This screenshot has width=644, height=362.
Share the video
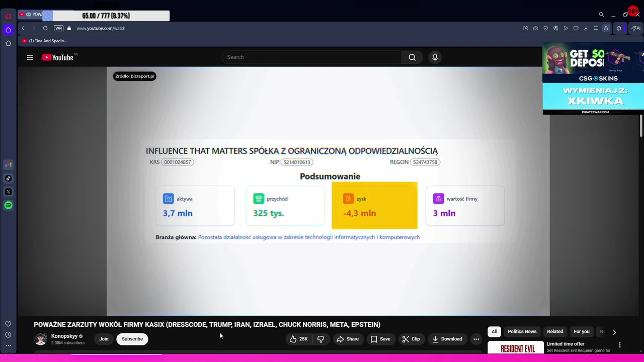click(x=348, y=339)
